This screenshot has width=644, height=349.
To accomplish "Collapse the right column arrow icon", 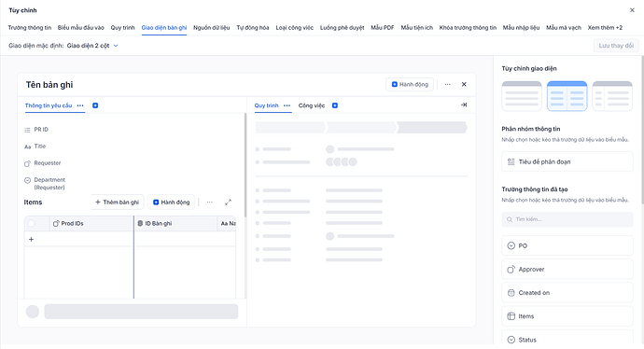I will (x=464, y=105).
